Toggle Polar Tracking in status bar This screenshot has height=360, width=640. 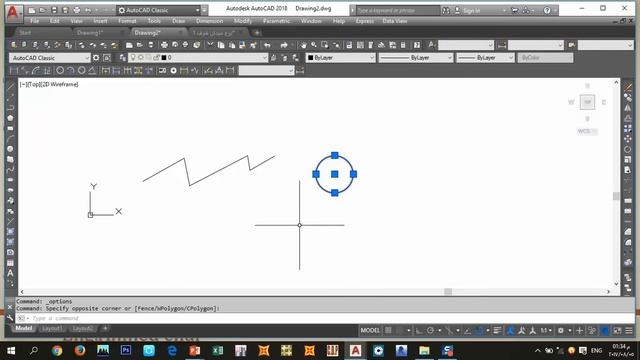(430, 331)
